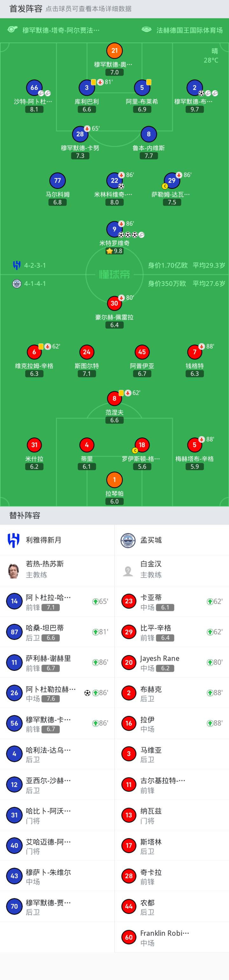Open red number 30 豪尔赫-佩雷拉 player
The width and height of the screenshot is (229, 980).
[114, 303]
